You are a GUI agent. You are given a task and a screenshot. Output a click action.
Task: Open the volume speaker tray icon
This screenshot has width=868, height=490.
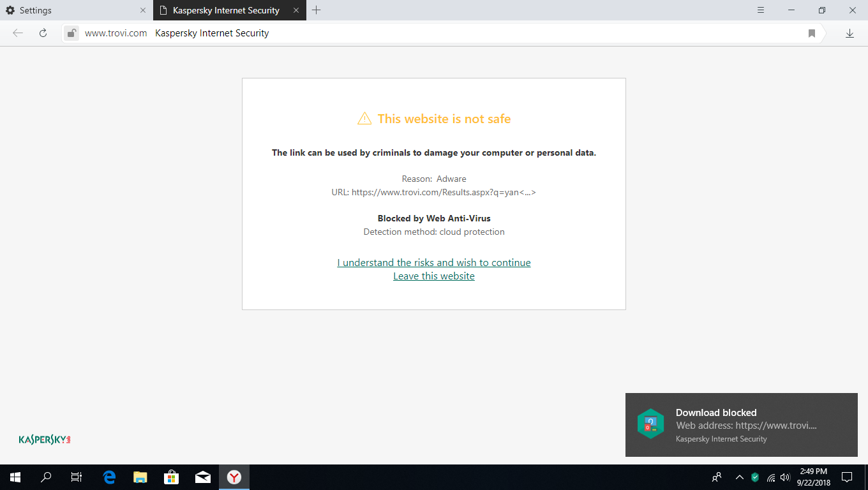pyautogui.click(x=785, y=477)
